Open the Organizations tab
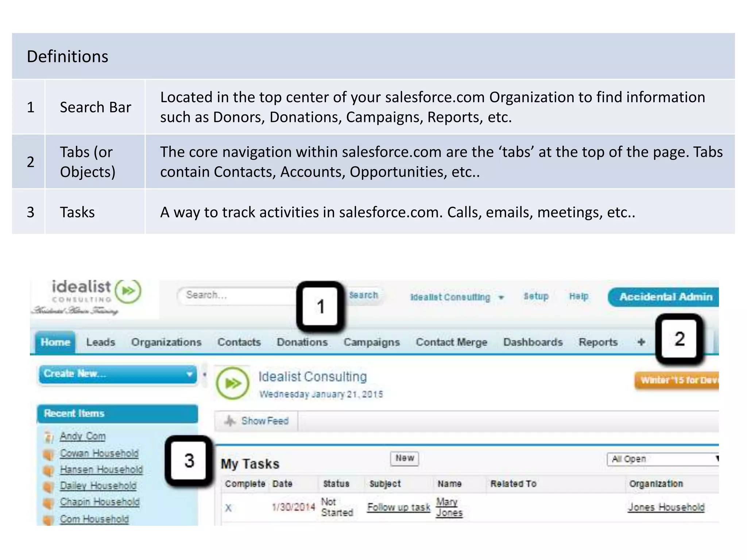 point(166,342)
